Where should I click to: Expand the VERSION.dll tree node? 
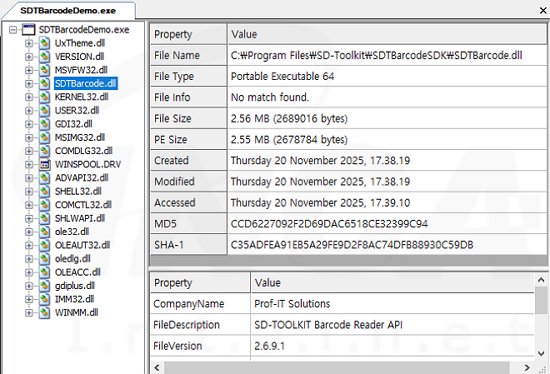tap(29, 56)
